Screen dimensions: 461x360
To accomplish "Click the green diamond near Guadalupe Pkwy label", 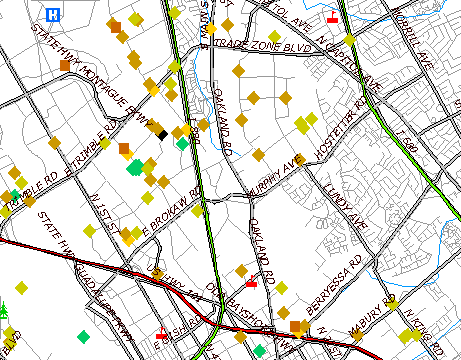I will [x=83, y=337].
